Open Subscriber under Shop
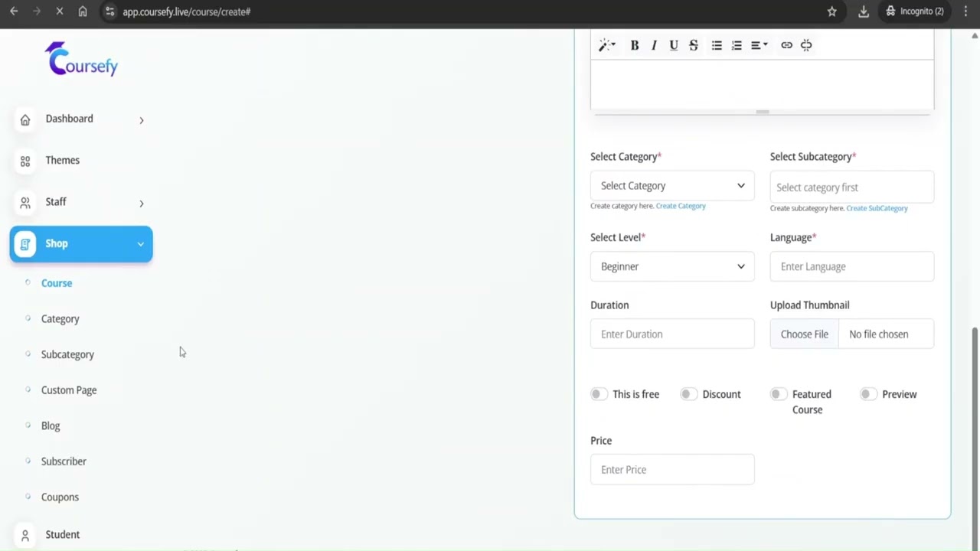The width and height of the screenshot is (980, 551). [x=64, y=461]
